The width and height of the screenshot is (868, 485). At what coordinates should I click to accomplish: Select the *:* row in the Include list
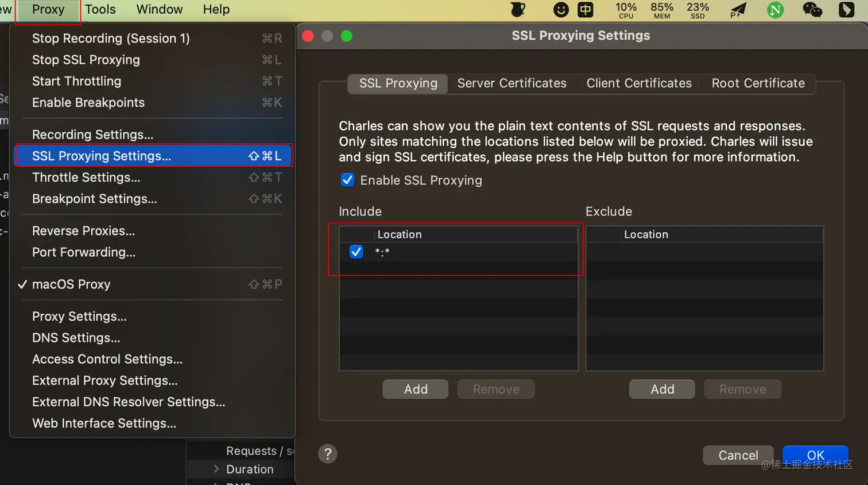point(402,252)
